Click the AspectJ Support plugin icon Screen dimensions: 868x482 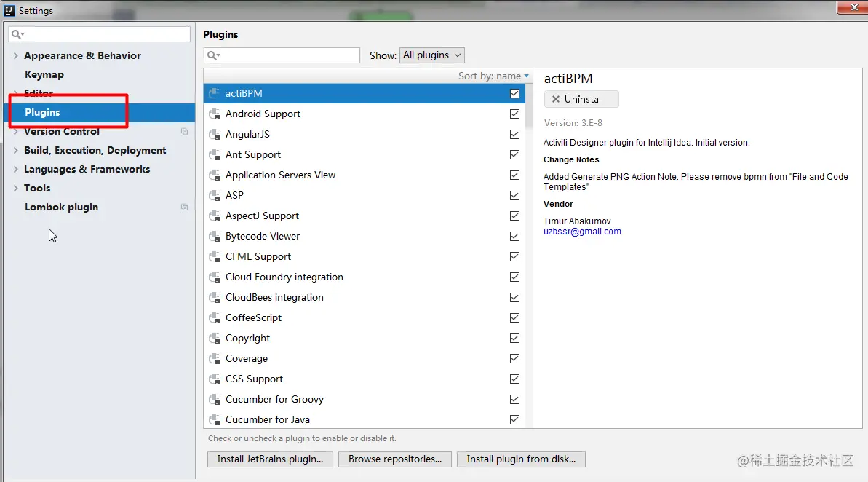[214, 216]
